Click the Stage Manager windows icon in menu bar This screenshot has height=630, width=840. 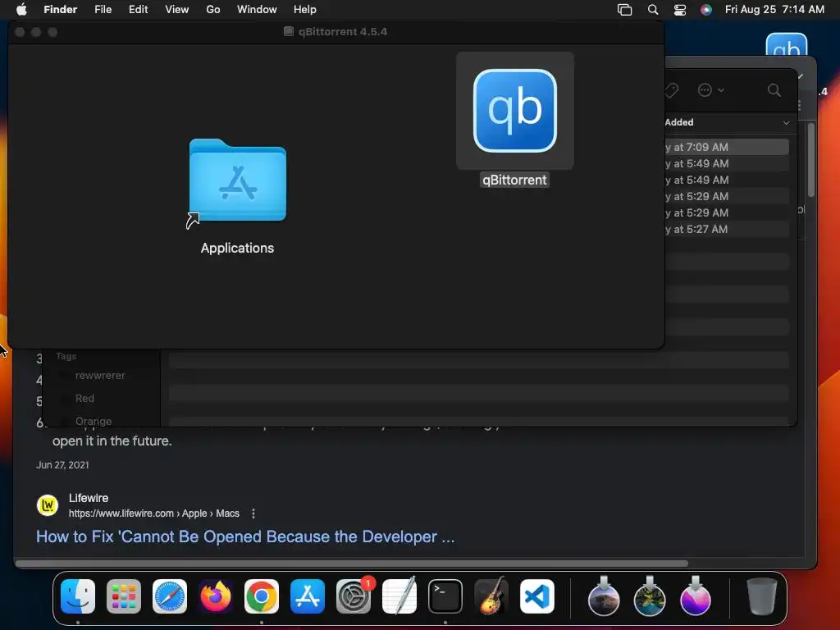(624, 10)
